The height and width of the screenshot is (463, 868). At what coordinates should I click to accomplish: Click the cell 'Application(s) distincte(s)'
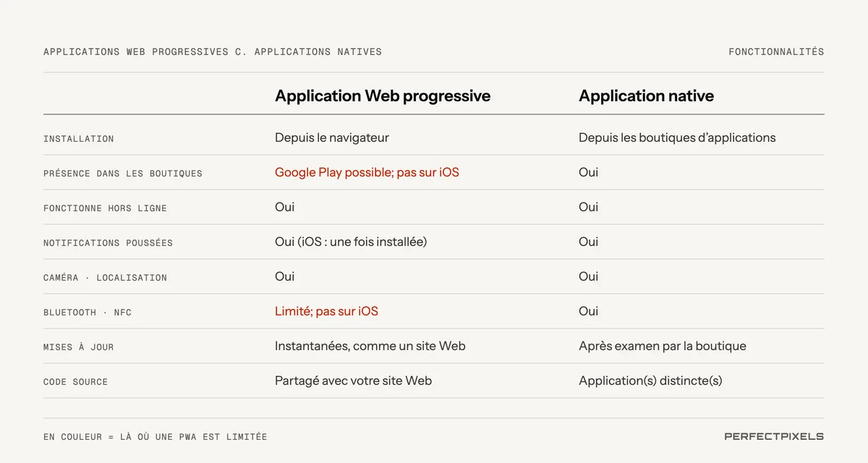[x=650, y=381]
